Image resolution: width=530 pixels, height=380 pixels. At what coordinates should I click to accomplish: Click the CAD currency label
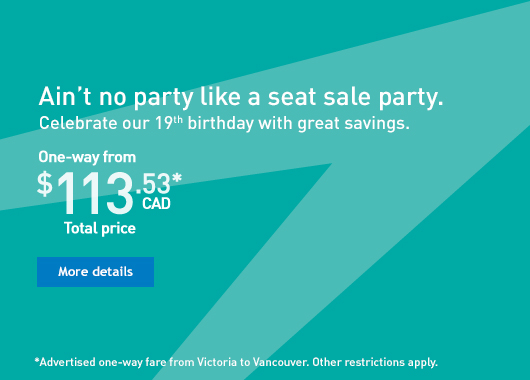(x=156, y=204)
